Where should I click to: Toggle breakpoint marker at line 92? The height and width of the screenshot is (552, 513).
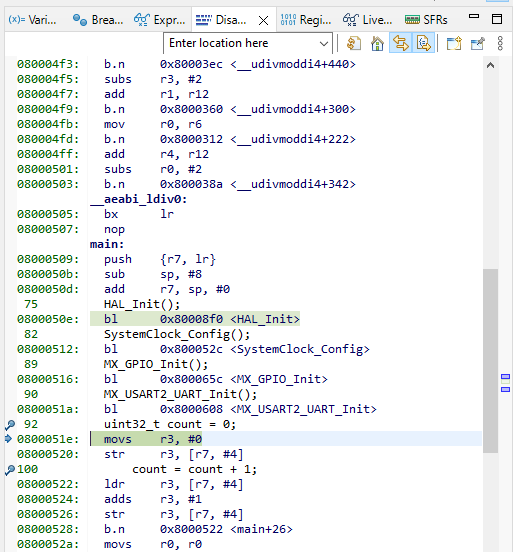[x=10, y=425]
